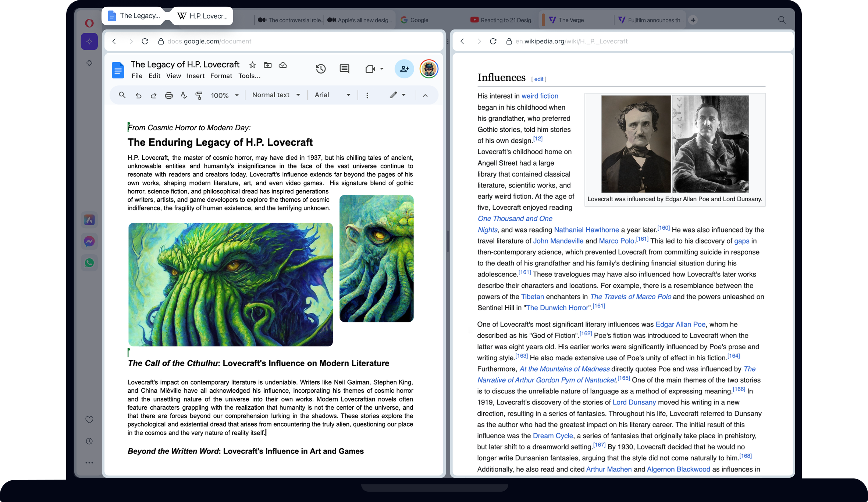Check the cloud save status icon
The image size is (868, 502).
(x=283, y=65)
